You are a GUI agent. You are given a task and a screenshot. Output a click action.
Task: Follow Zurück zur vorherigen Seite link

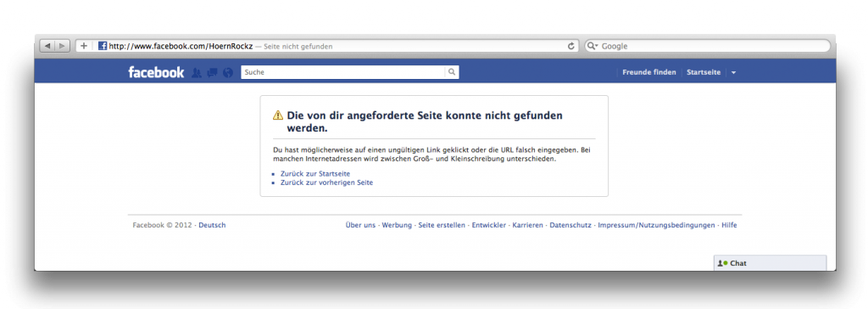pos(326,183)
